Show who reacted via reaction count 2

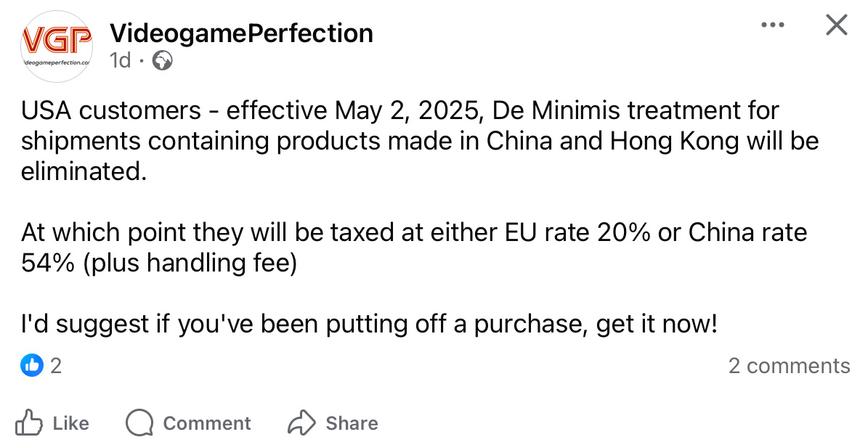(x=56, y=366)
